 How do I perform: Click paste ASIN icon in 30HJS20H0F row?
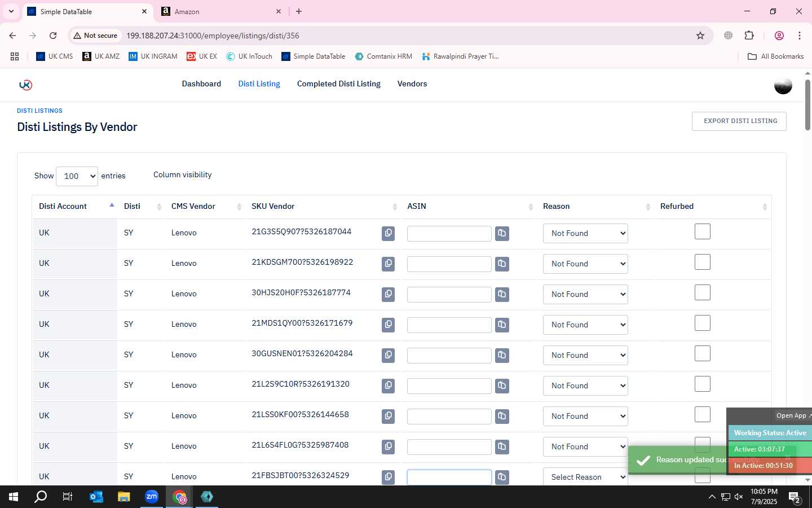click(x=502, y=294)
